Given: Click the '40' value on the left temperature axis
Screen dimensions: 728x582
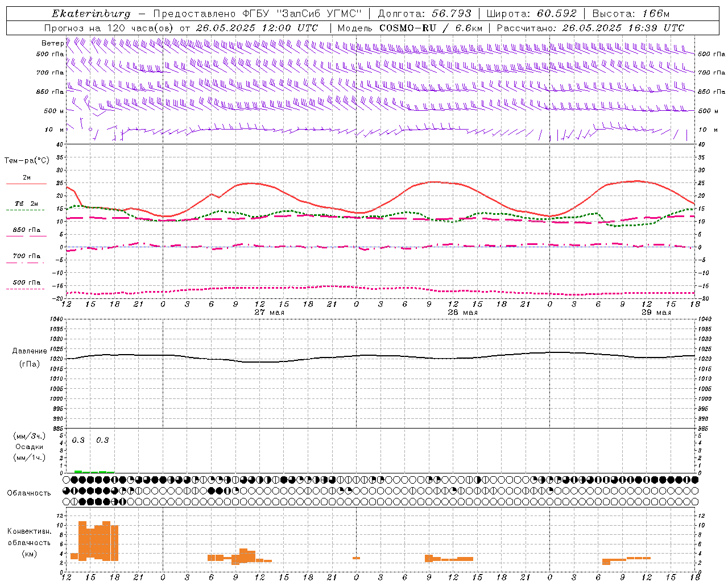Looking at the screenshot, I should point(61,144).
